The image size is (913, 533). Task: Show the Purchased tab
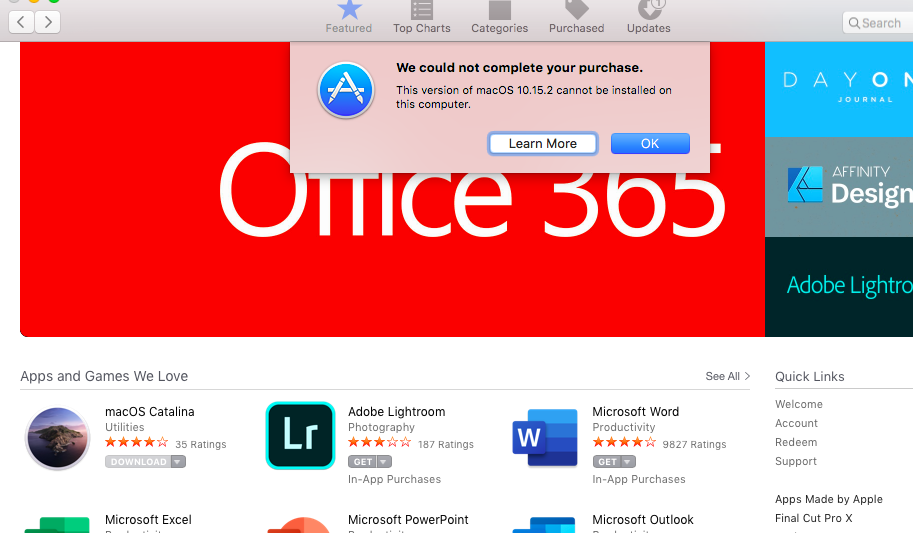(576, 17)
